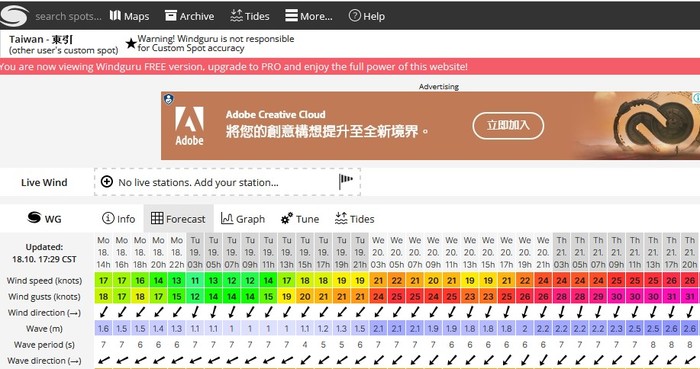Switch to the Graph tab
The width and height of the screenshot is (700, 369).
pos(243,219)
